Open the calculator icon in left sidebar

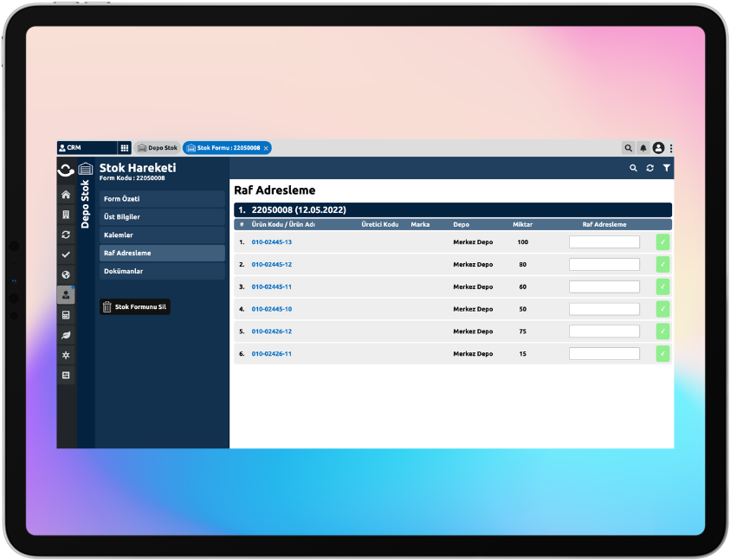66,315
